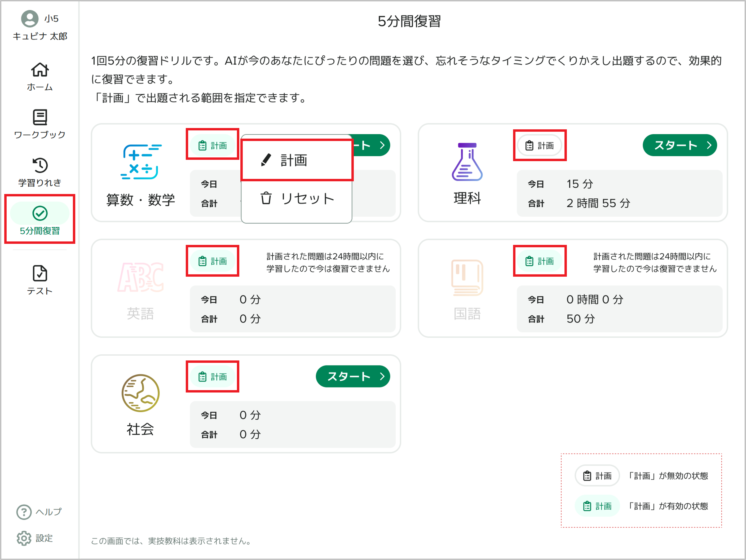Click footnote about 実技教科は表示されません
Image resolution: width=746 pixels, height=560 pixels.
point(172,541)
